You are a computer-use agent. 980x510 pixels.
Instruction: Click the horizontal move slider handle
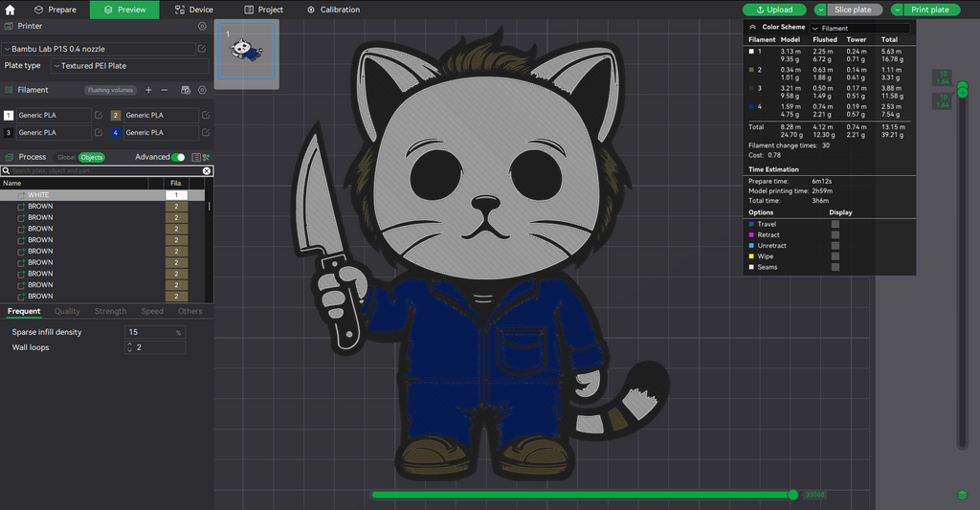[x=793, y=495]
